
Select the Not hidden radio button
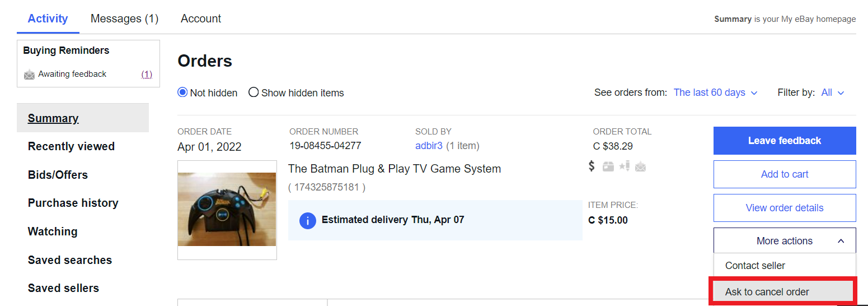[182, 92]
